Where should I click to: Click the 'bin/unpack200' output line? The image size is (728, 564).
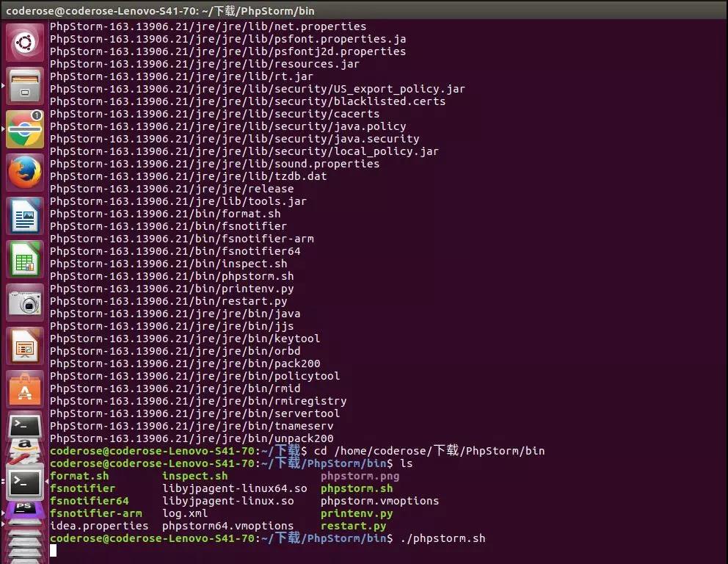click(192, 438)
